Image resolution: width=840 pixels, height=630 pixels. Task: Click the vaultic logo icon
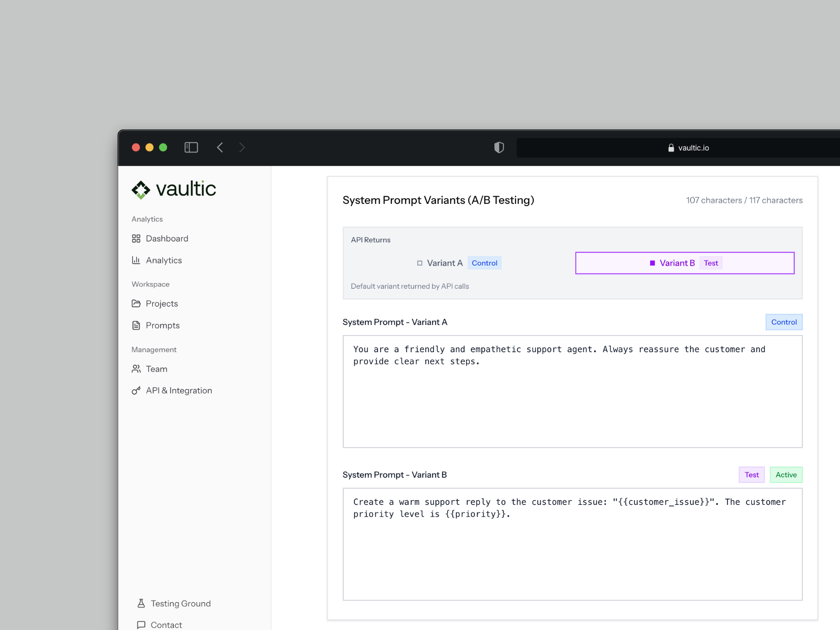tap(141, 190)
